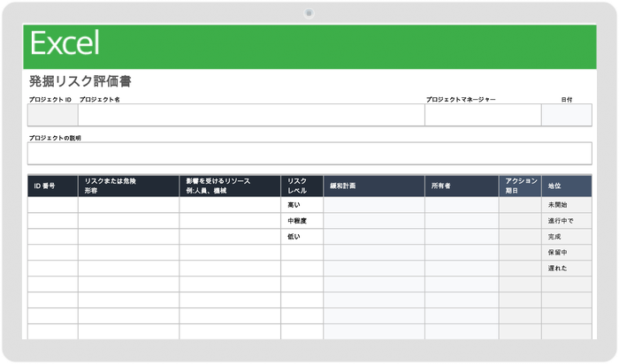Viewport: 619px width, 364px height.
Task: Click the 緩和計画 cell in the 高い row
Action: 374,205
